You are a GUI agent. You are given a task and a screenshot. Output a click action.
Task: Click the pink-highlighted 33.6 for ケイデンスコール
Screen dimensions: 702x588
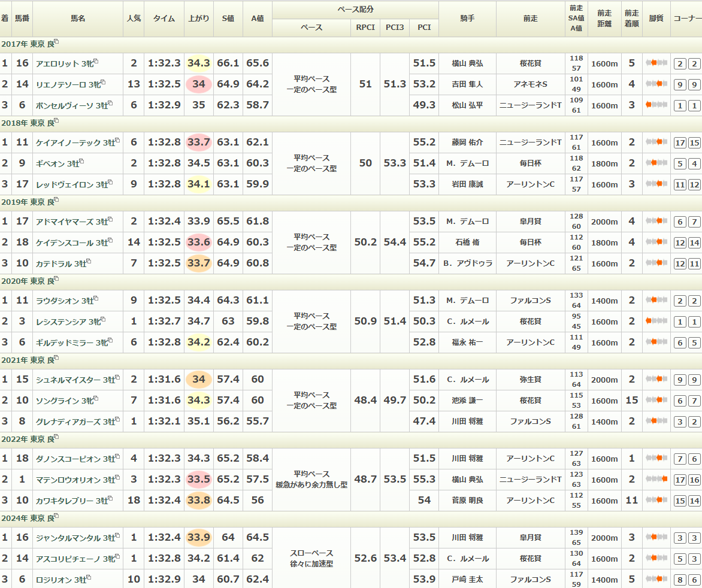click(198, 243)
